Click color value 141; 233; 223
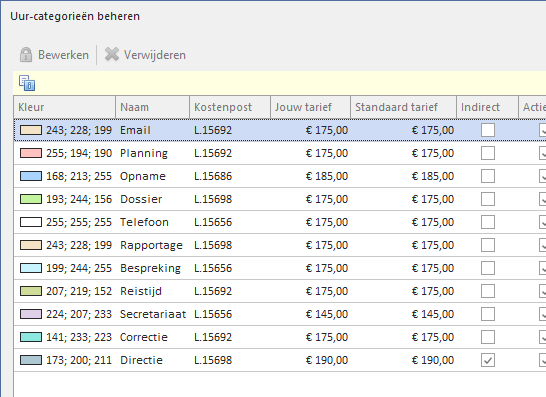Image resolution: width=546 pixels, height=397 pixels. coord(79,337)
